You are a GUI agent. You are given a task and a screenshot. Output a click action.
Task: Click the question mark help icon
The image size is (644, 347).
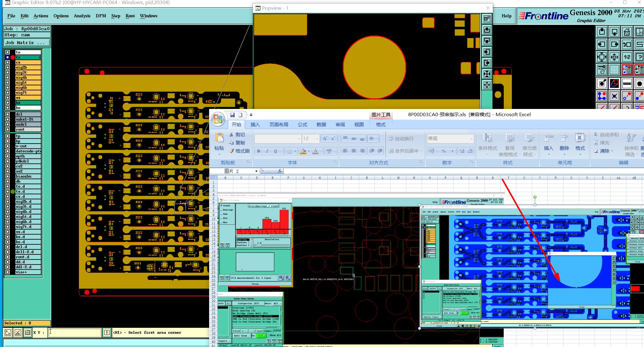pyautogui.click(x=639, y=57)
